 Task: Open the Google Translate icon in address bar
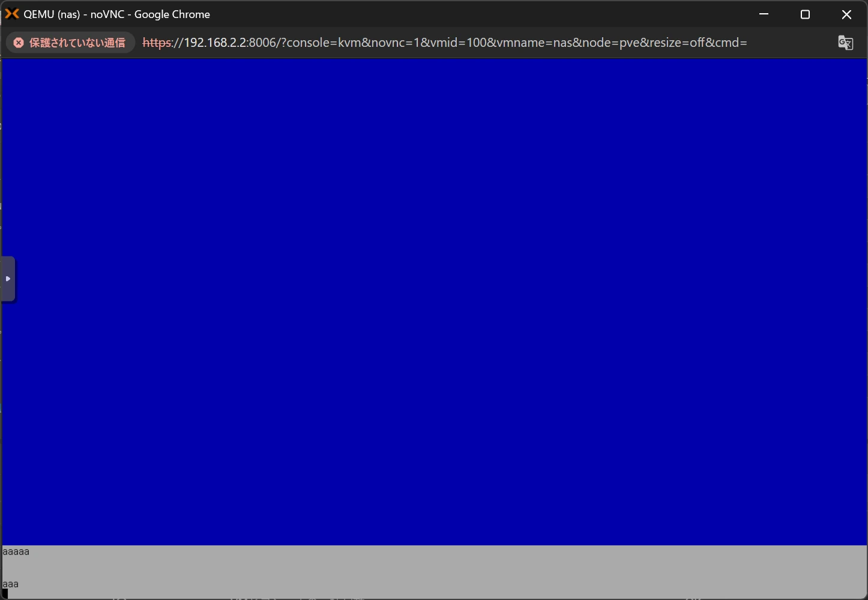tap(845, 43)
